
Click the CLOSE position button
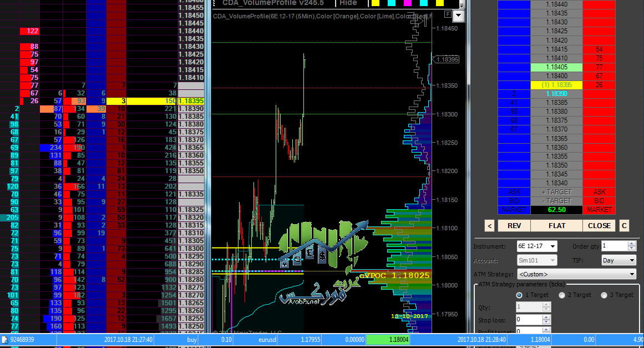pos(599,225)
